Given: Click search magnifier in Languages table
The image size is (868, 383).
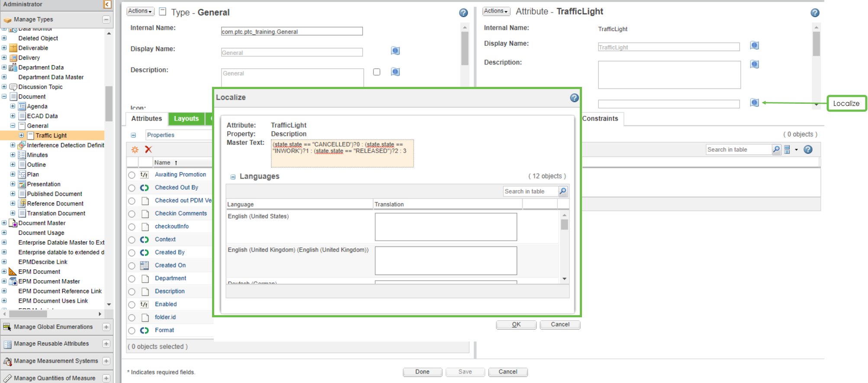Looking at the screenshot, I should pyautogui.click(x=563, y=191).
